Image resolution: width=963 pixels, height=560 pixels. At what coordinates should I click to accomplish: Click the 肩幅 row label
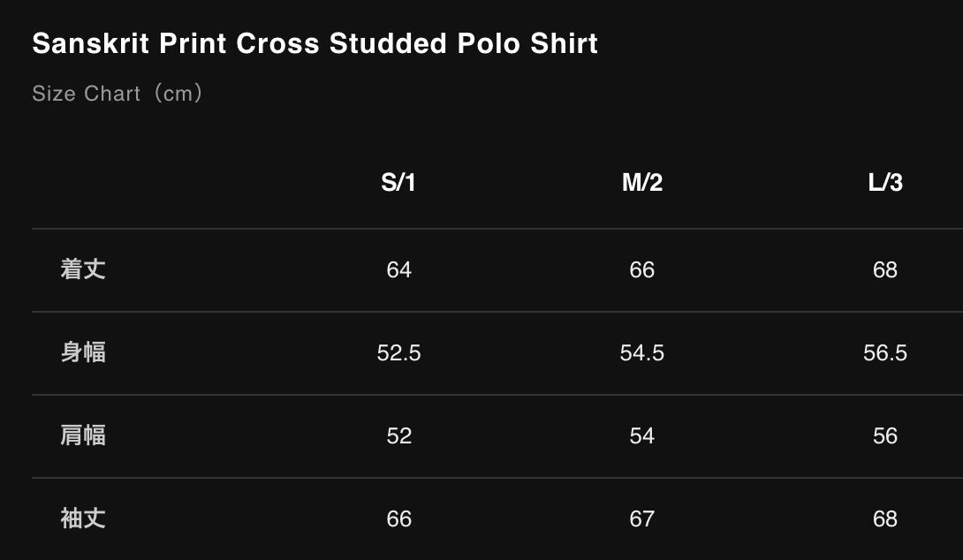(x=83, y=435)
